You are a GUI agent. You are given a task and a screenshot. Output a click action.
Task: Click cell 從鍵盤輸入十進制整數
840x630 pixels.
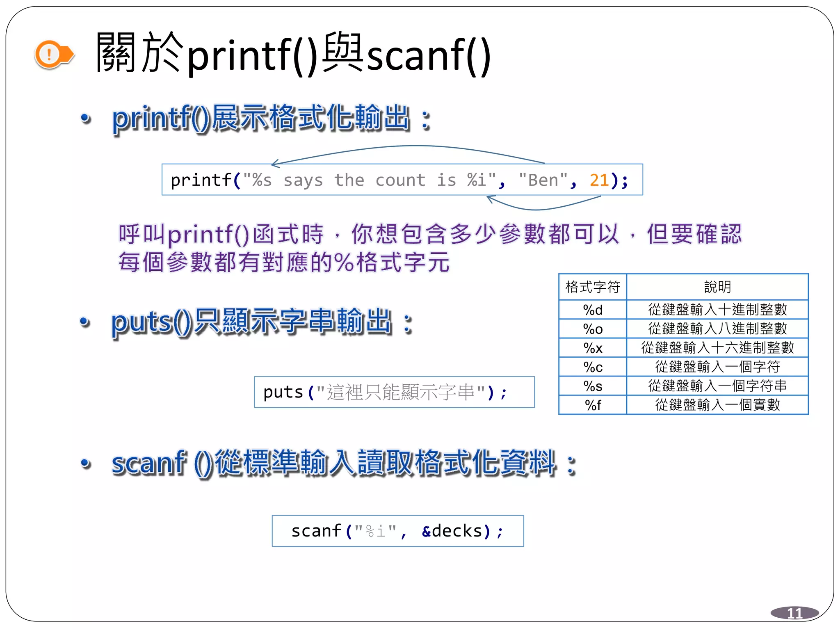[717, 310]
